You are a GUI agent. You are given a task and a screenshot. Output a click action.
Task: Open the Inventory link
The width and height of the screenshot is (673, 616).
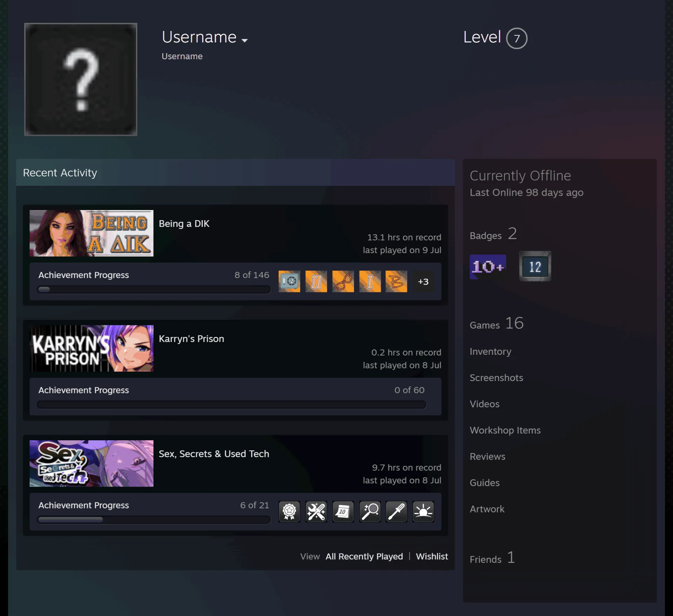coord(490,351)
